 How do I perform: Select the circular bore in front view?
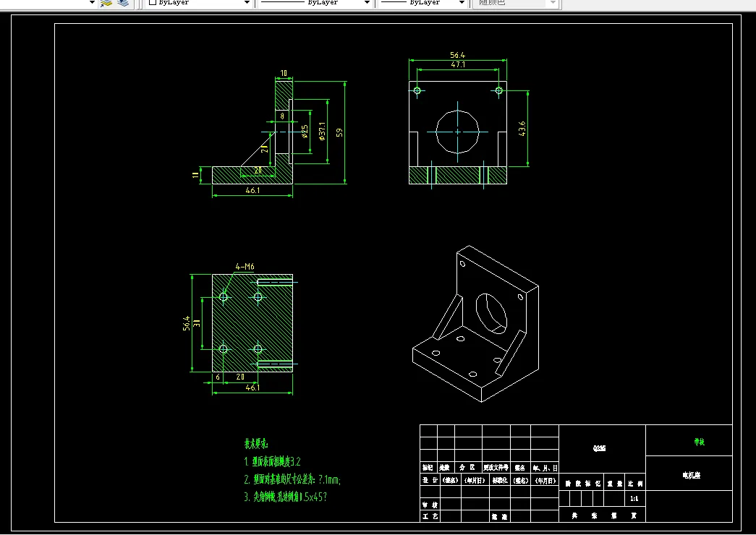point(457,132)
